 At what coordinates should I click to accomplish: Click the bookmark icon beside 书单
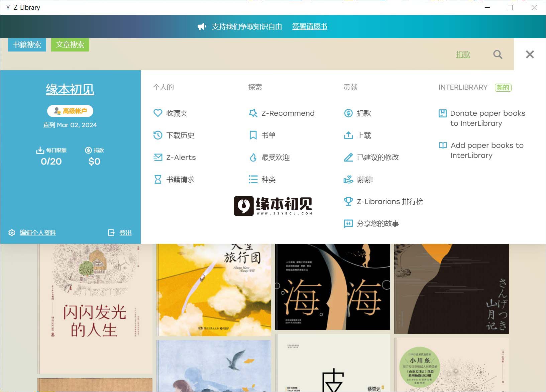[253, 135]
